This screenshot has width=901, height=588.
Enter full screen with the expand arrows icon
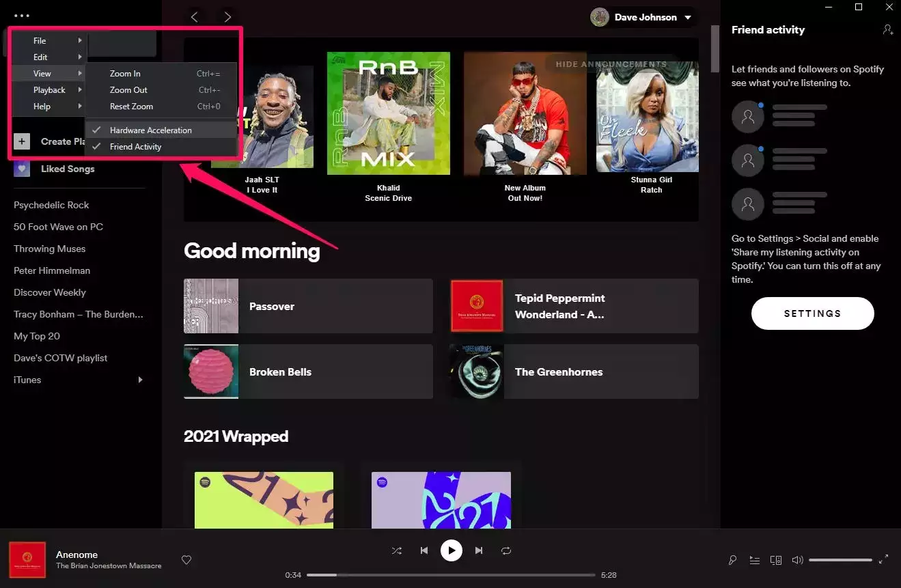(x=883, y=559)
